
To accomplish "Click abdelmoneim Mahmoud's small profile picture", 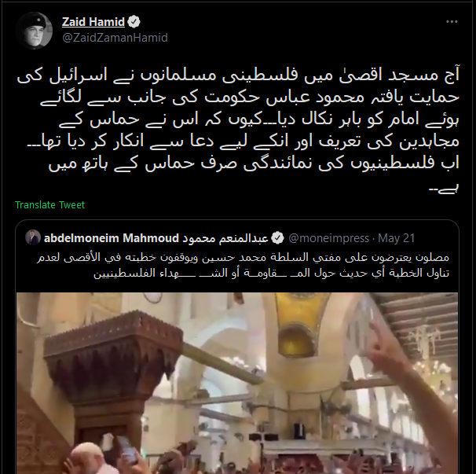I will pos(33,237).
